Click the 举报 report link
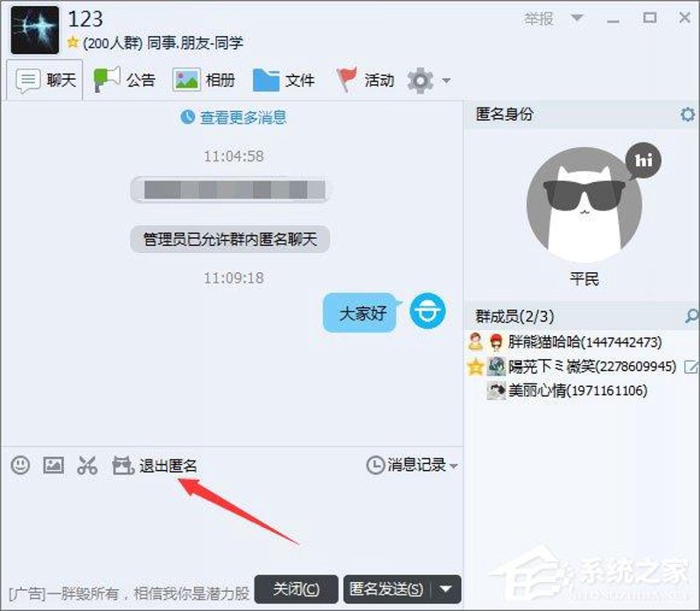Screen dimensions: 700x611 (538, 18)
